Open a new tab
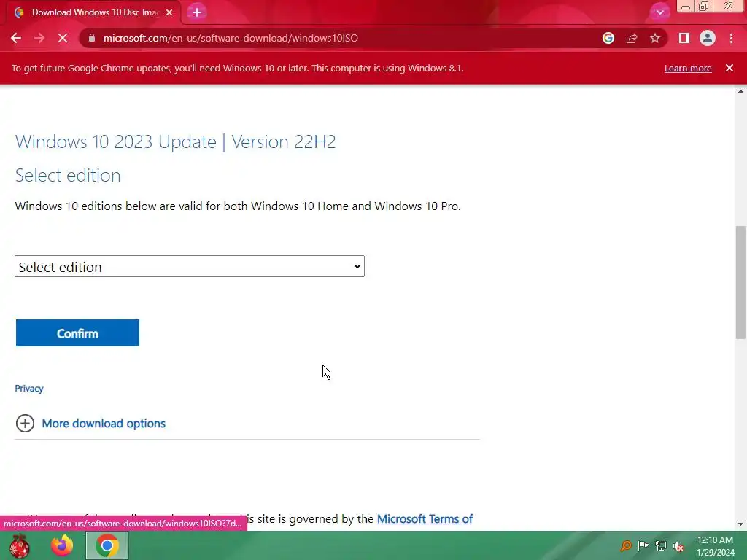Viewport: 747px width, 560px height. (x=197, y=12)
